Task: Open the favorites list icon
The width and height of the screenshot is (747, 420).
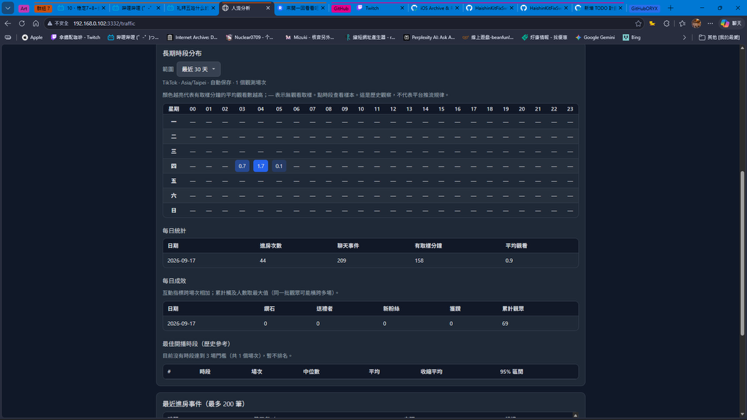Action: pos(682,23)
